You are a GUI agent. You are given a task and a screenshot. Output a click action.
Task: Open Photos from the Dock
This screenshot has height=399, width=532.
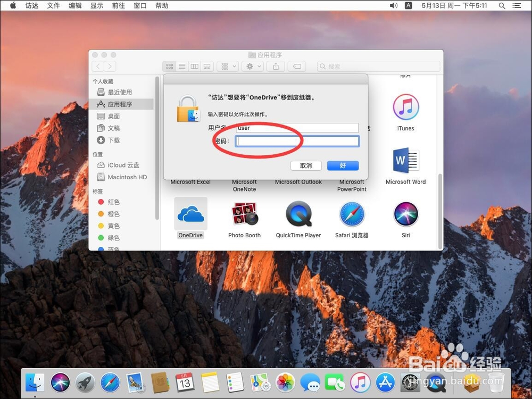click(x=285, y=383)
